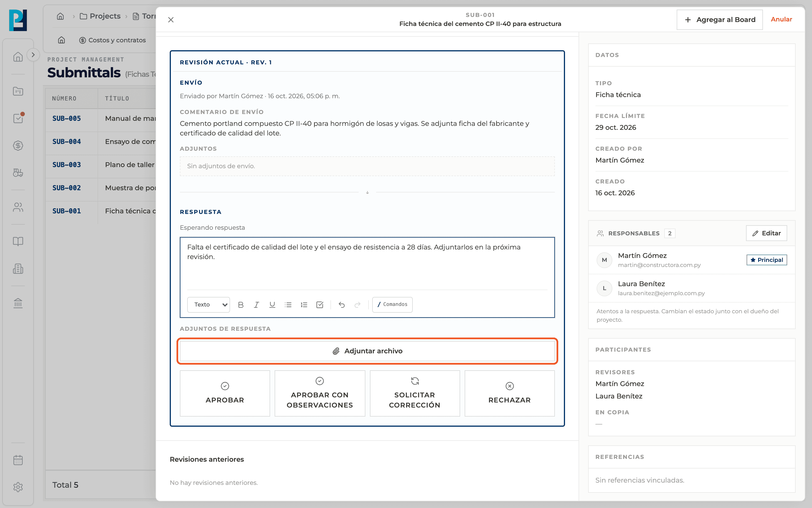Open the home icon in the sidebar
The width and height of the screenshot is (812, 508).
coord(18,57)
